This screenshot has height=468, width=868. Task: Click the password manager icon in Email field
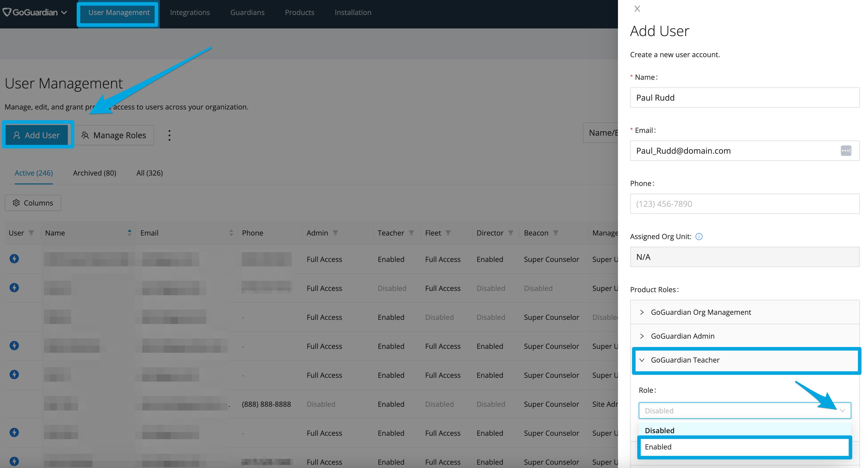point(846,151)
